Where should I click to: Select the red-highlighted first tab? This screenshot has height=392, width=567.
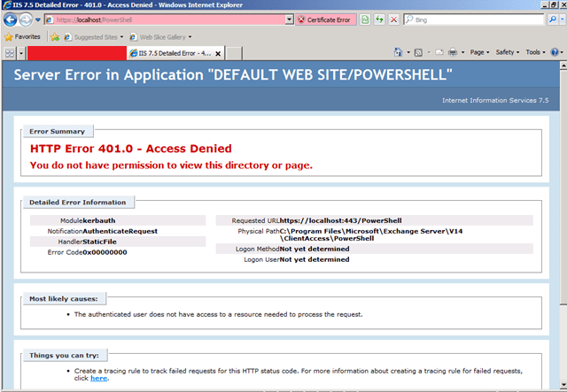(x=77, y=53)
